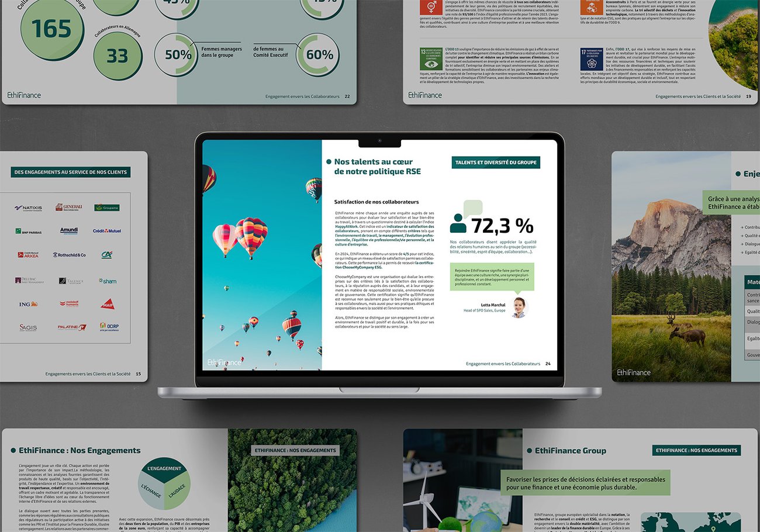Click the 'Nos talents au cœur' heading
This screenshot has width=760, height=532.
pos(373,161)
